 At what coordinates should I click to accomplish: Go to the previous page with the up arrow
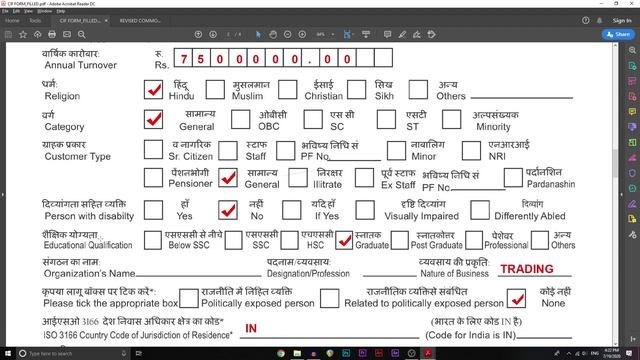198,35
